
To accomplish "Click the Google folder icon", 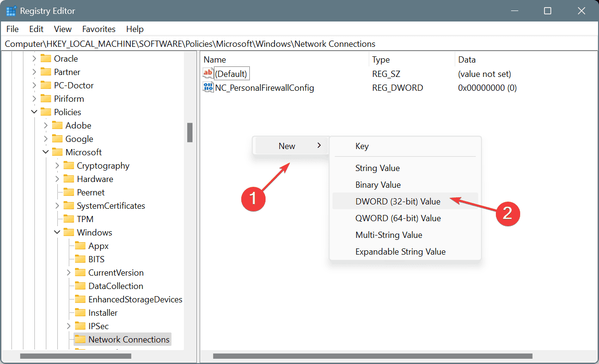I will click(x=57, y=139).
